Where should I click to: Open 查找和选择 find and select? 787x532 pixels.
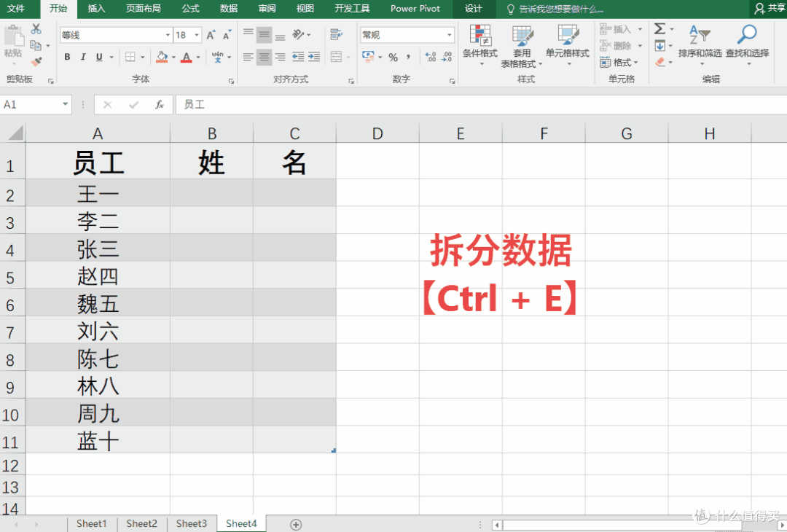point(747,44)
